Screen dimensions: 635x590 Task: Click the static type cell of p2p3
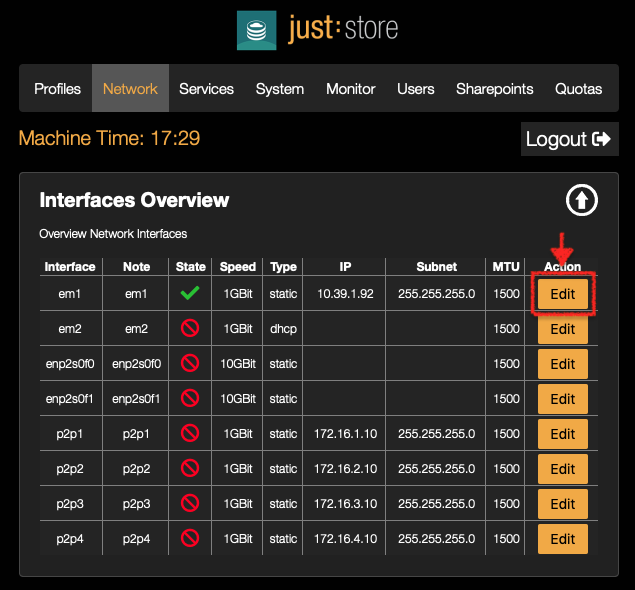pos(283,504)
